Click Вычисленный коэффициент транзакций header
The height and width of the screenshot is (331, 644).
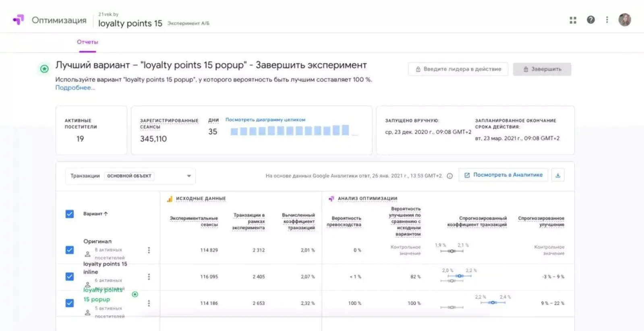298,221
